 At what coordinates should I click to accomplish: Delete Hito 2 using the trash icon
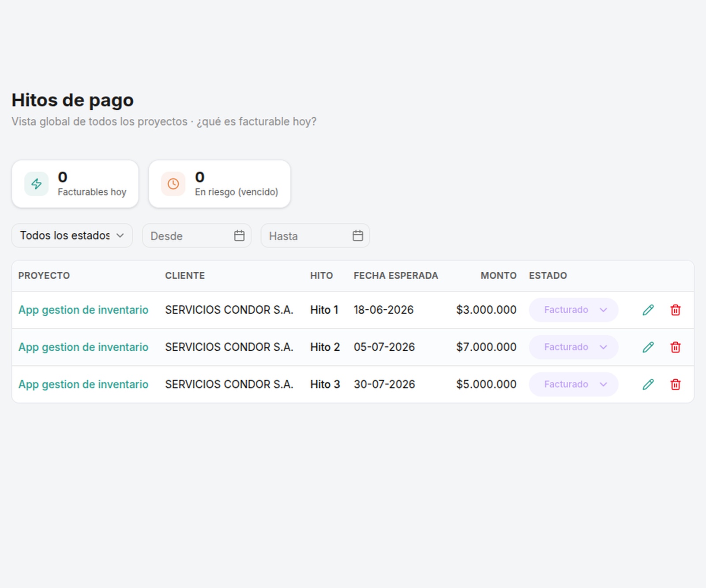[675, 347]
